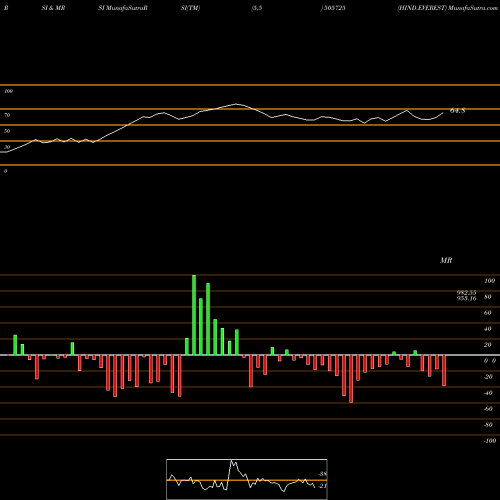Click the RSI axis label 30
Viewport: 500px width, 500px height.
pyautogui.click(x=7, y=147)
